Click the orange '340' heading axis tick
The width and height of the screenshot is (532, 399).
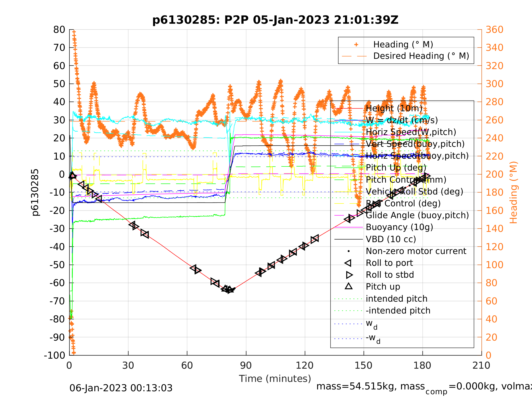coord(494,48)
